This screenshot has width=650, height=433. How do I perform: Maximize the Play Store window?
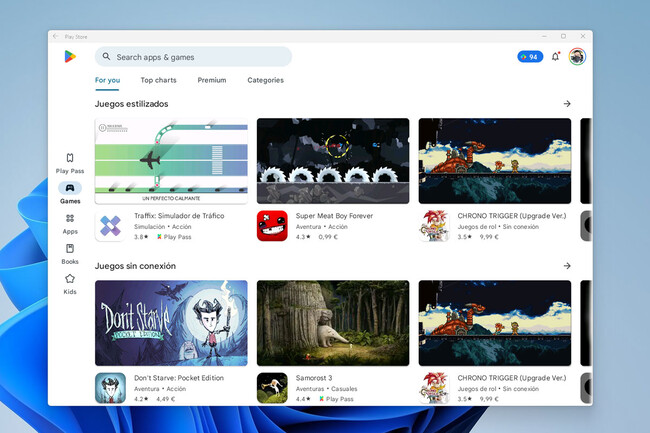tap(563, 36)
